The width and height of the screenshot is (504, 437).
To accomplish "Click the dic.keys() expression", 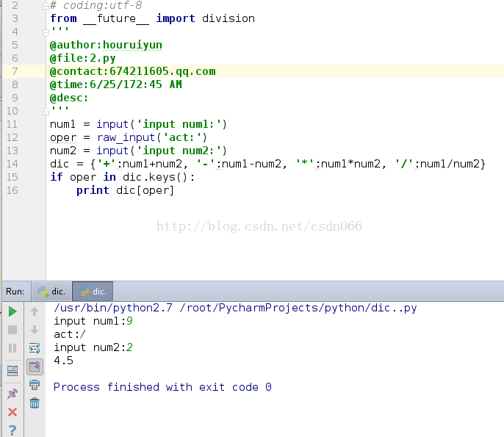I will click(x=154, y=177).
